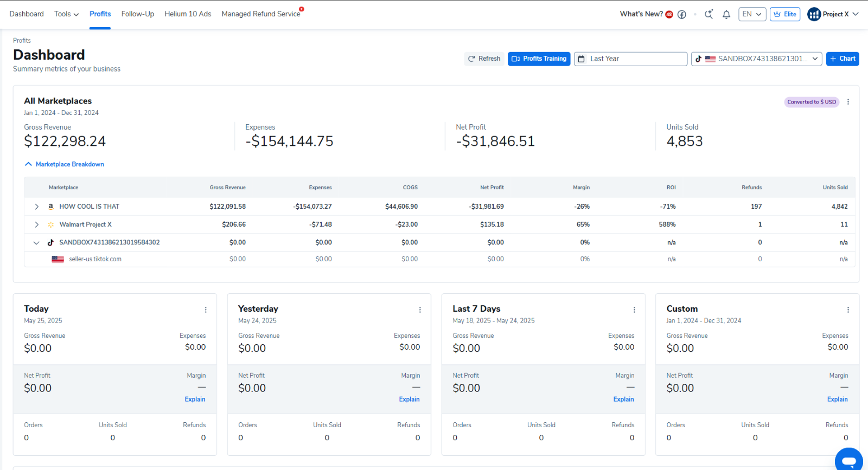
Task: Go to the Follow-Up tab
Action: (138, 14)
